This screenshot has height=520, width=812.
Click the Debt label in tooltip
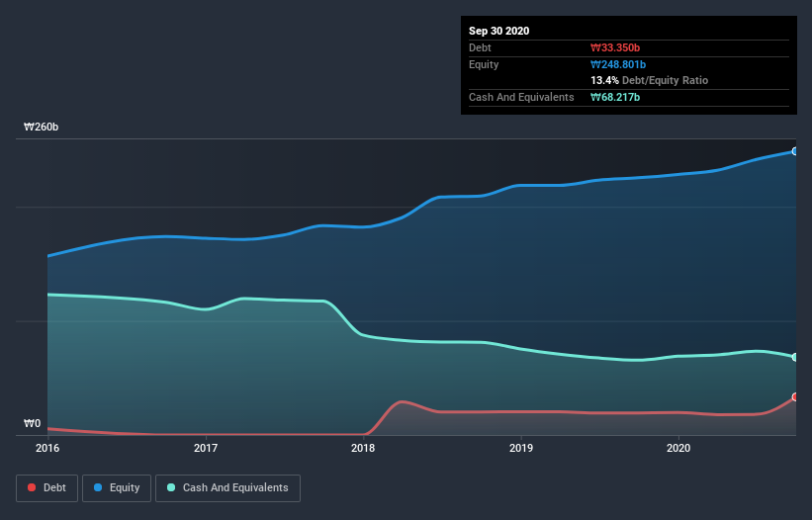(x=480, y=47)
